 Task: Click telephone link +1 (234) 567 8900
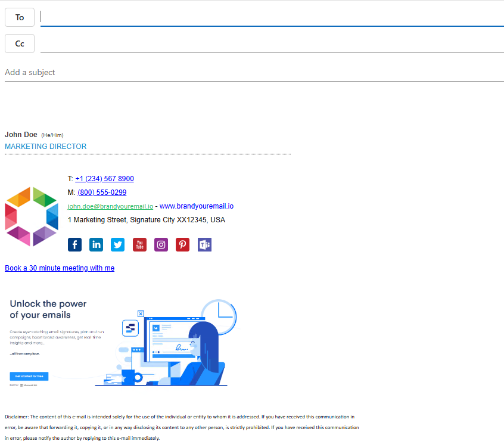pos(104,179)
